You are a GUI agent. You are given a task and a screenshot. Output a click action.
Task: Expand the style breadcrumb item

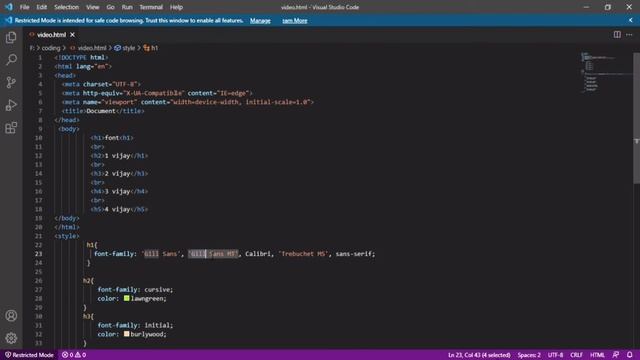pos(124,48)
